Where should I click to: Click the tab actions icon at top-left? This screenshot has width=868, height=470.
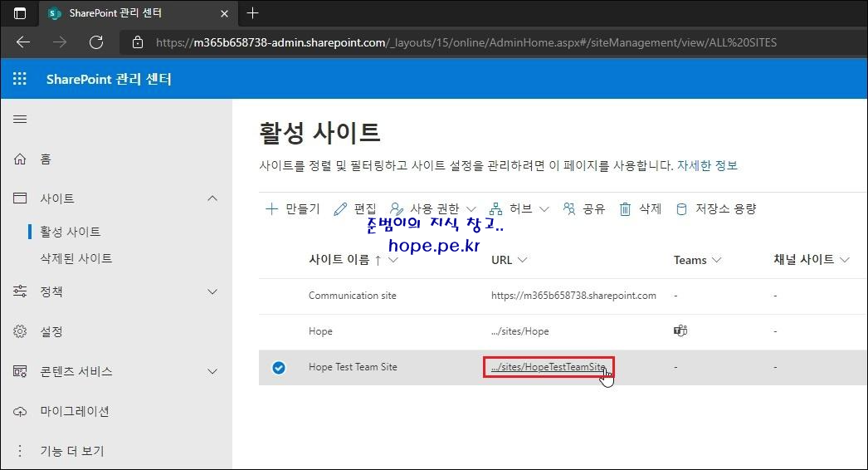point(19,13)
